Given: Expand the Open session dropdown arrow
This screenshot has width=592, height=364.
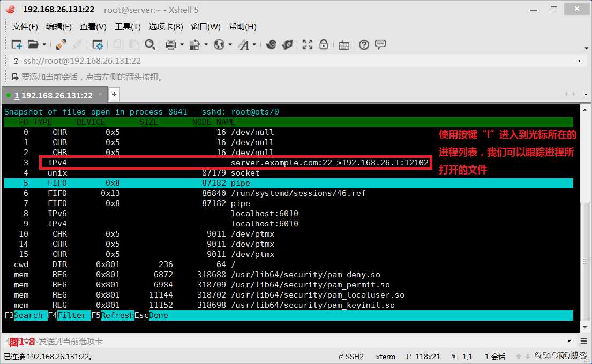Looking at the screenshot, I should tap(44, 45).
